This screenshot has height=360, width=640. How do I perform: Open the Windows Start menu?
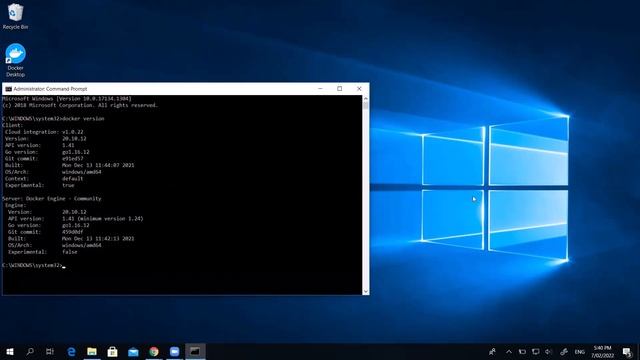(x=10, y=351)
